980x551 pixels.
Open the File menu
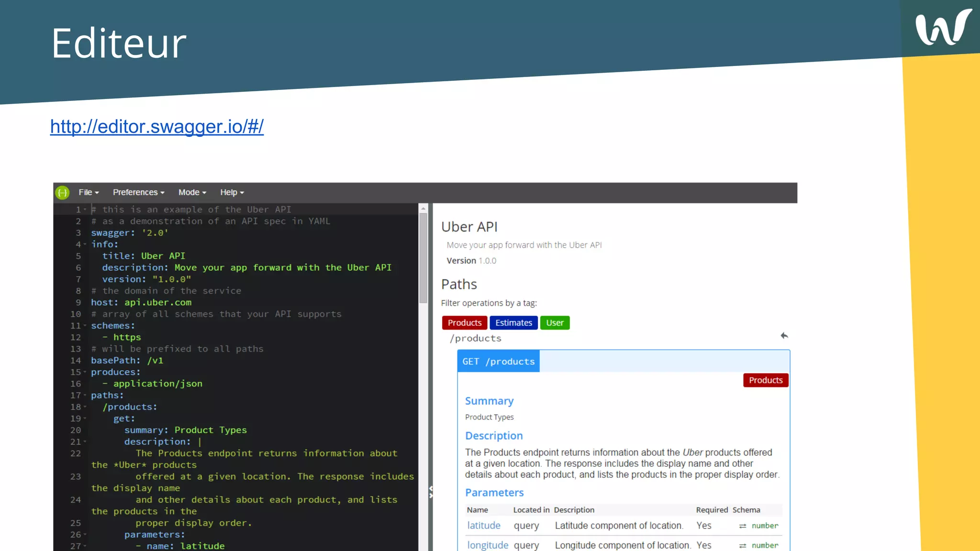coord(89,192)
